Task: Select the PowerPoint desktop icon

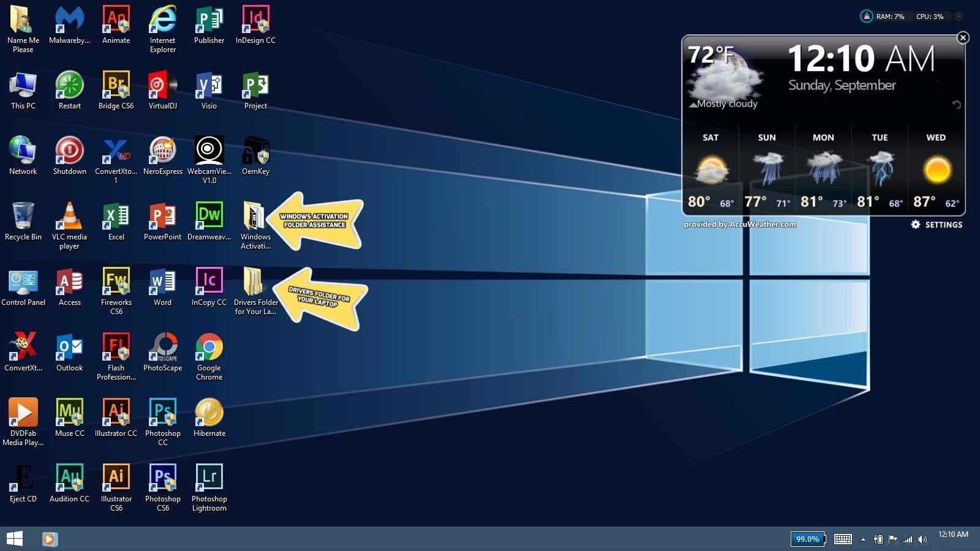Action: [162, 222]
